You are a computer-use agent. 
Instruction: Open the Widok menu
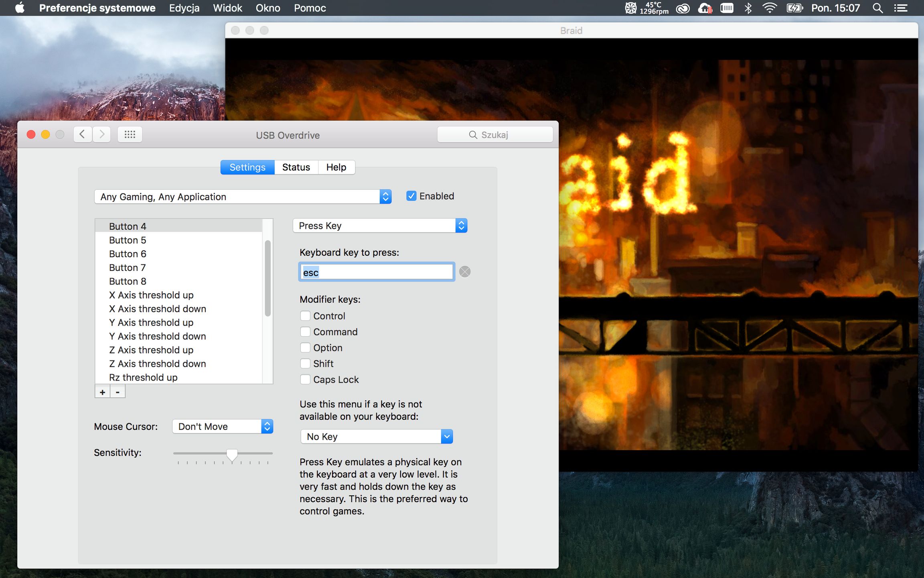pyautogui.click(x=227, y=8)
